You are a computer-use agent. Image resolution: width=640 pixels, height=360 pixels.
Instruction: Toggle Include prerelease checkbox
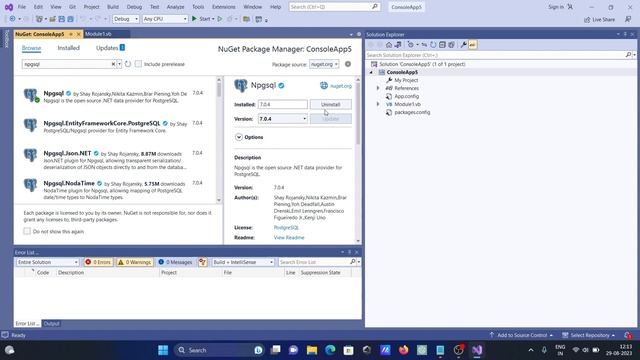point(138,64)
